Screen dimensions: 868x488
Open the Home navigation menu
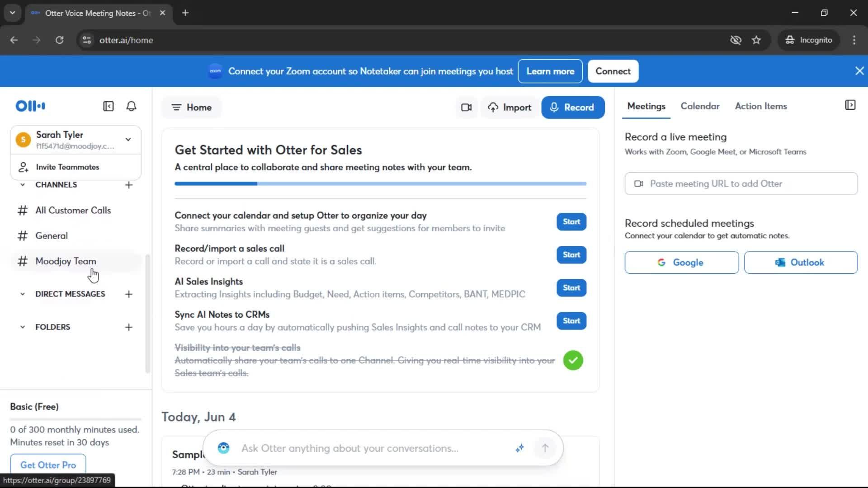coord(192,108)
